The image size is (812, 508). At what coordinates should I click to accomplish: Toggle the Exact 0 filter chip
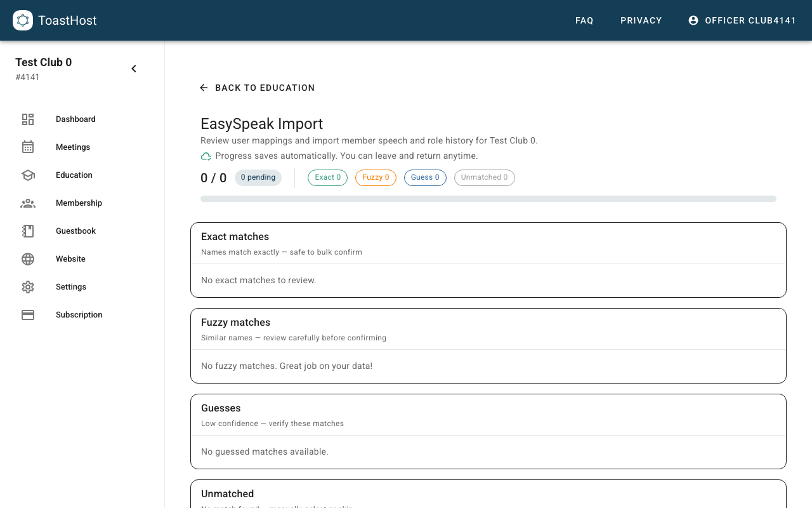coord(327,177)
